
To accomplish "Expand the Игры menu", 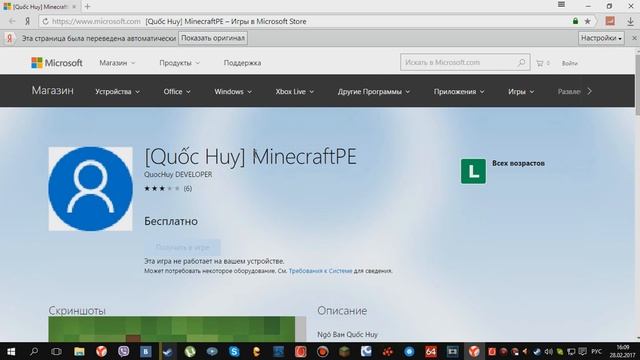I will 521,91.
